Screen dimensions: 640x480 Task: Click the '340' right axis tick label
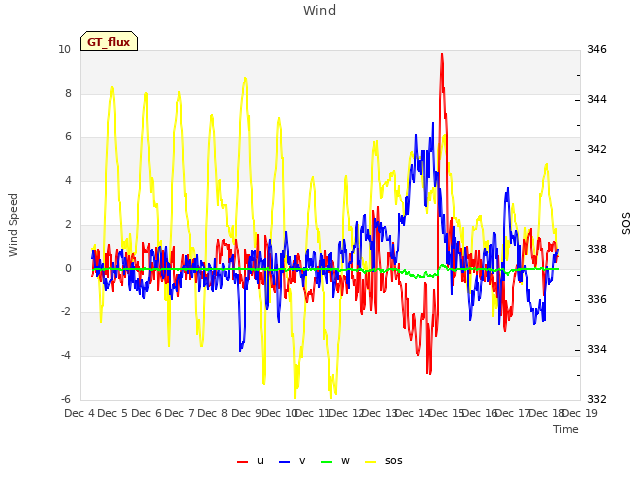[597, 200]
